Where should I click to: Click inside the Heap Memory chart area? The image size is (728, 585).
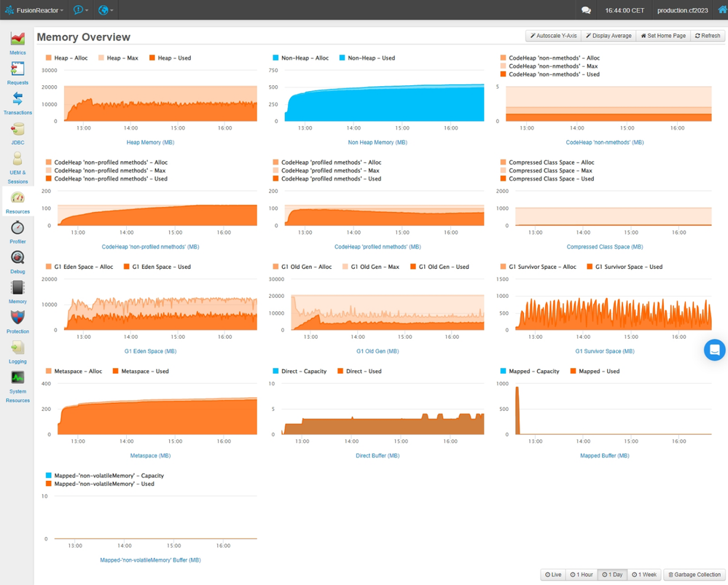pyautogui.click(x=160, y=95)
